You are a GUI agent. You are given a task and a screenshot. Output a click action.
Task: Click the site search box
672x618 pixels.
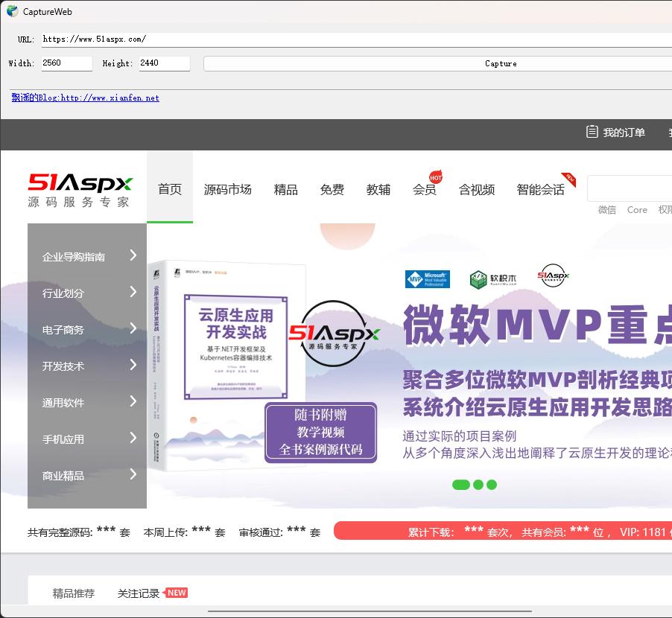point(630,188)
